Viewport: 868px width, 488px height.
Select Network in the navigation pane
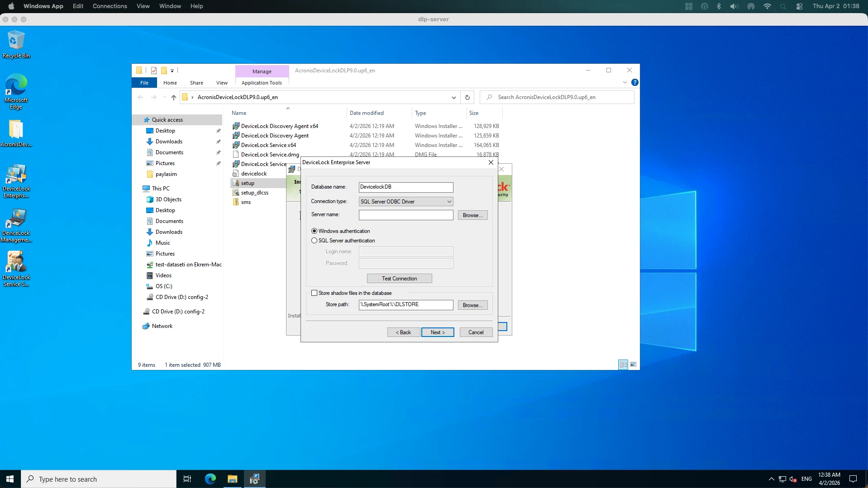coord(162,326)
